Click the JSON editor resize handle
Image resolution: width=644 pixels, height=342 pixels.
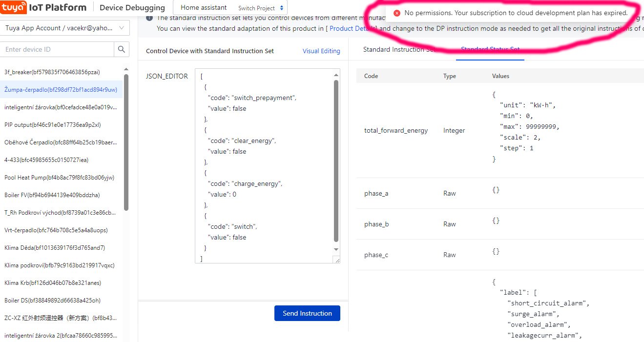[337, 261]
